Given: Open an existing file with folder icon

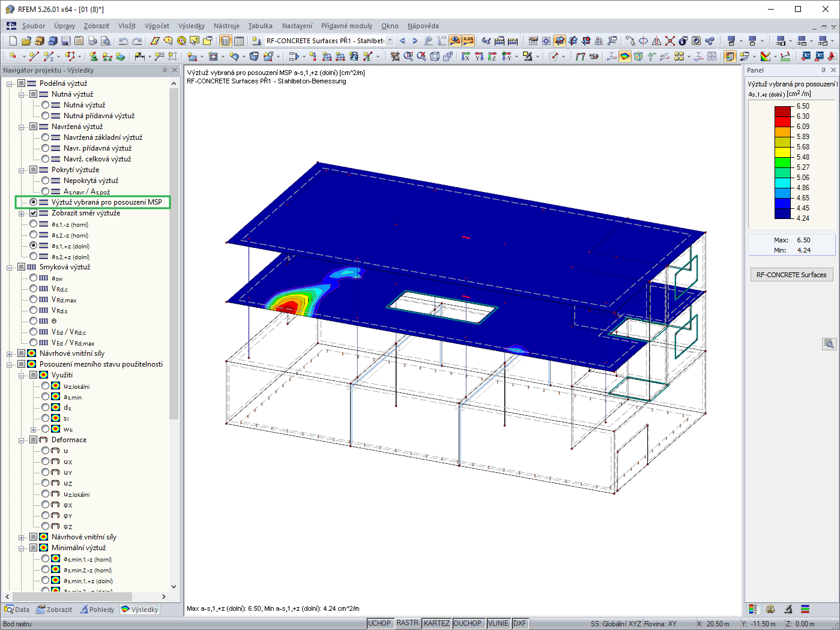Looking at the screenshot, I should coord(26,41).
